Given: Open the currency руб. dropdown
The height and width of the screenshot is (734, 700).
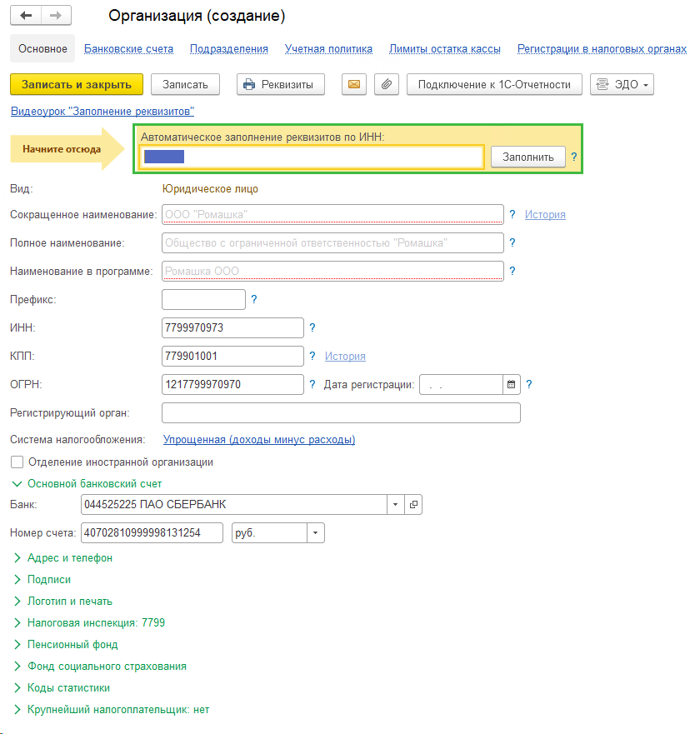Looking at the screenshot, I should [x=316, y=533].
